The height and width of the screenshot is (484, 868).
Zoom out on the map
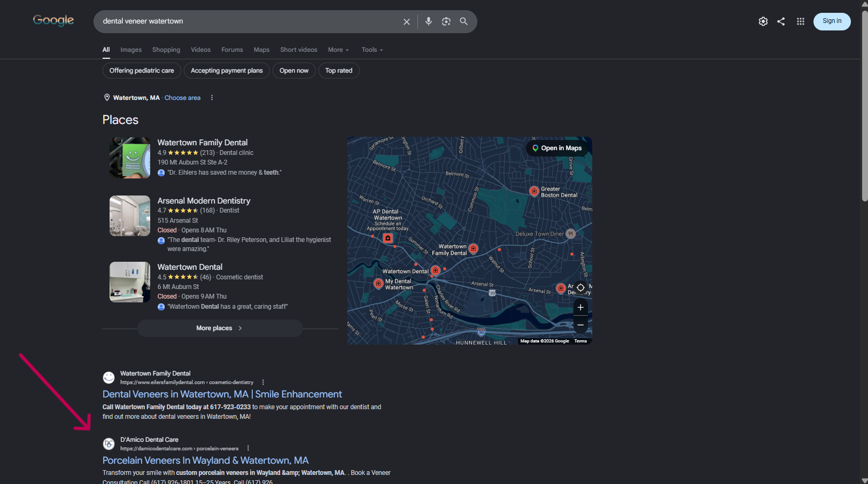[580, 325]
